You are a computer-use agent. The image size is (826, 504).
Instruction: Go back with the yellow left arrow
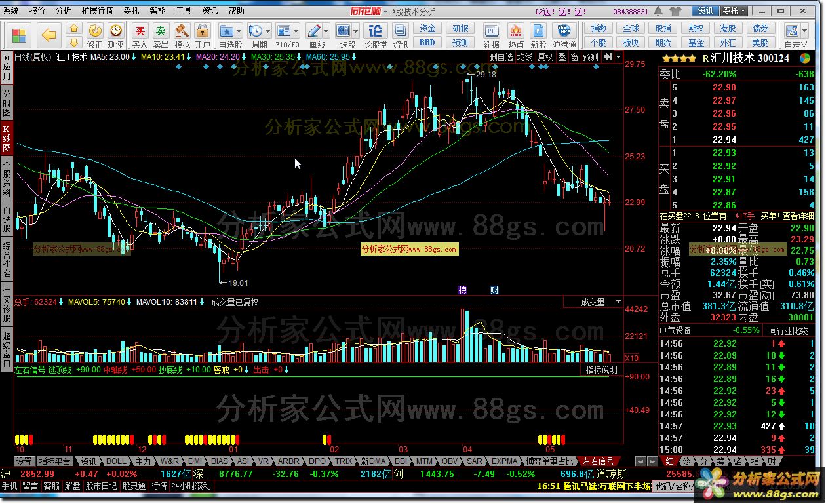(49, 35)
